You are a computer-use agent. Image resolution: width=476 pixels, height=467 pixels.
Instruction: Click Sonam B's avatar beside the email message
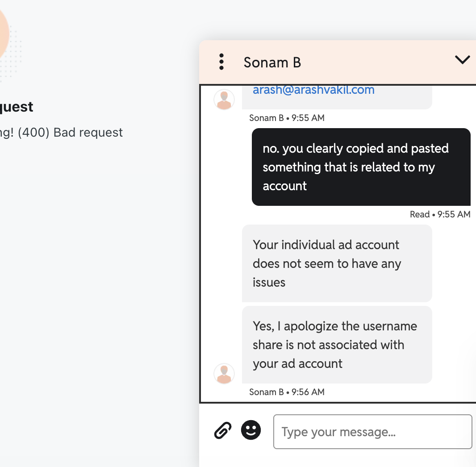[224, 100]
